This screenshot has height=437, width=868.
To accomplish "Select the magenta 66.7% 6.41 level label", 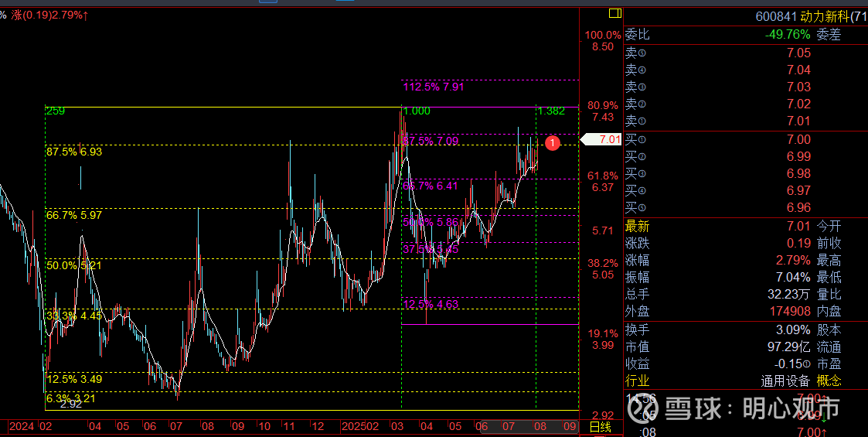I will click(x=431, y=186).
